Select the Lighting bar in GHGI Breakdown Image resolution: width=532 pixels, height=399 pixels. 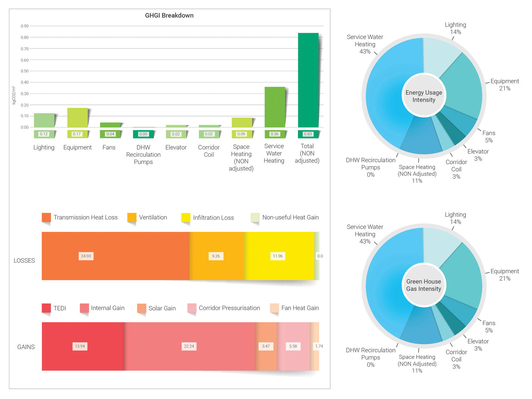44,120
